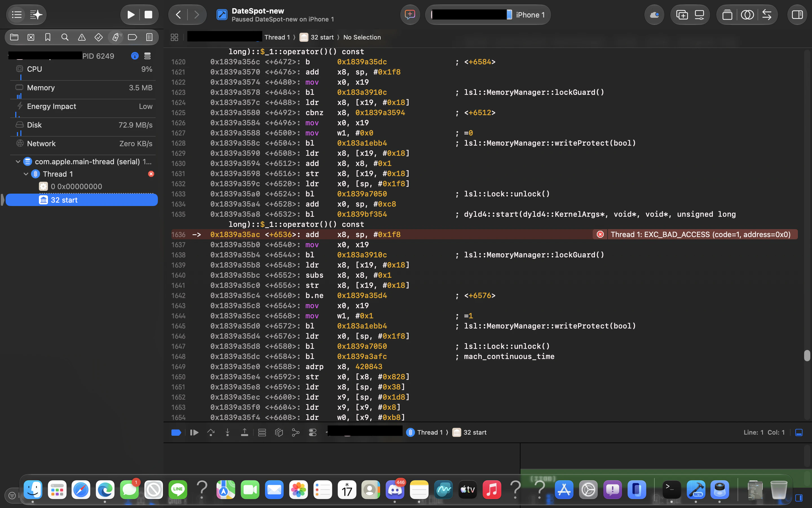Go back in editor history

(x=178, y=15)
